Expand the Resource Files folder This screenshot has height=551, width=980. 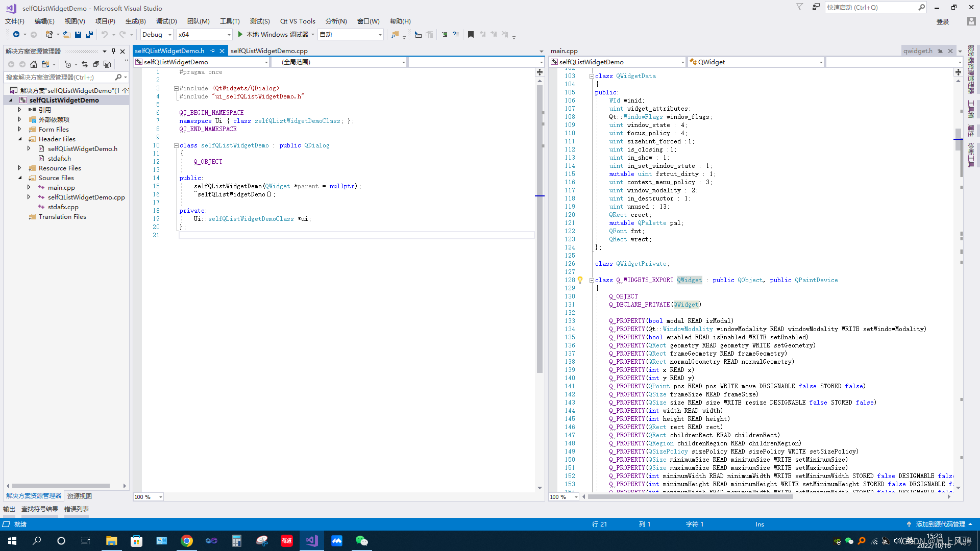[20, 168]
